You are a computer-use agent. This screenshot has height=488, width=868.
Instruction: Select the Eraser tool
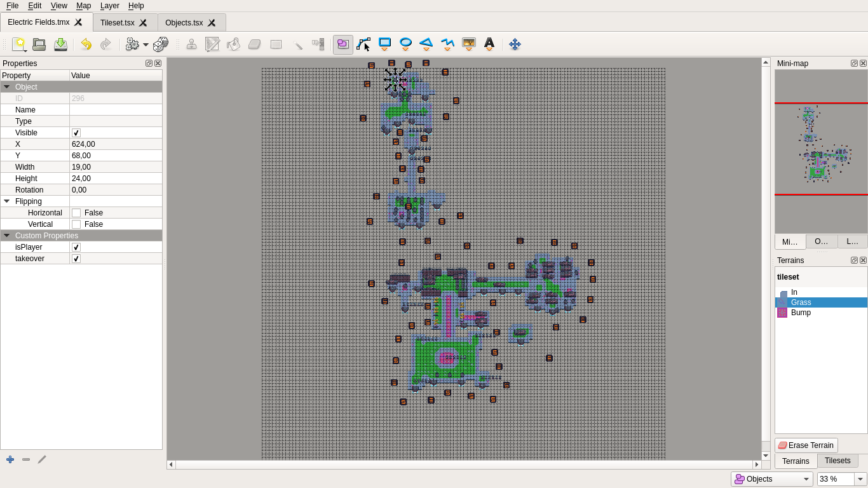coord(254,44)
